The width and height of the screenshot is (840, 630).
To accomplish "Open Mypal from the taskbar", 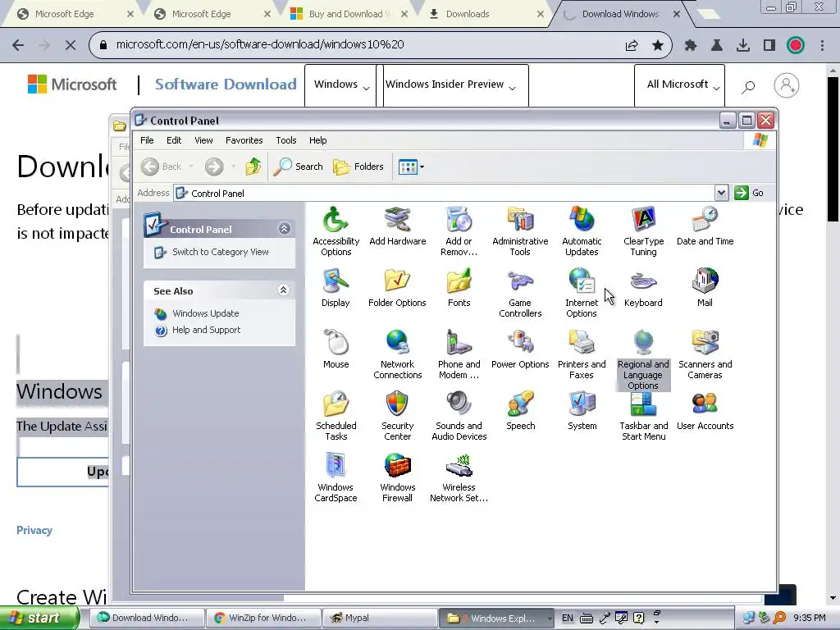I will click(x=380, y=618).
